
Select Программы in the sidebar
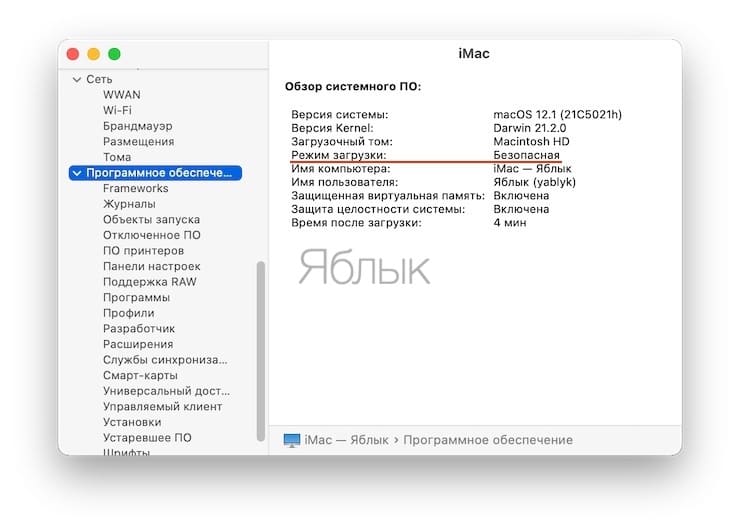click(136, 297)
